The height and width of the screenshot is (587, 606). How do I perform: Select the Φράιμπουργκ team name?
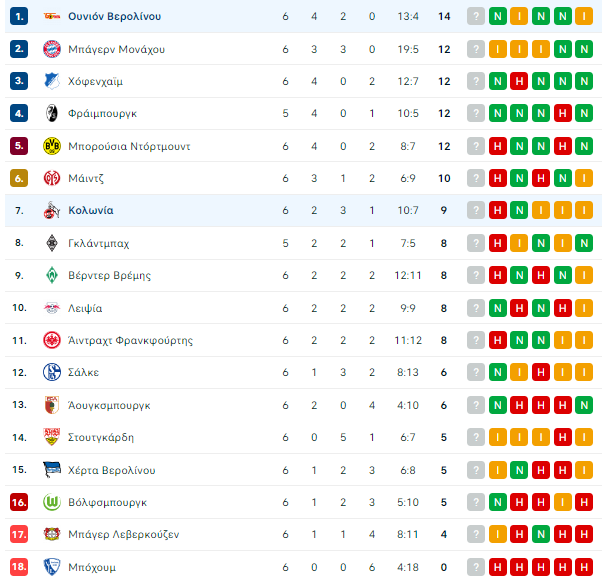click(102, 114)
